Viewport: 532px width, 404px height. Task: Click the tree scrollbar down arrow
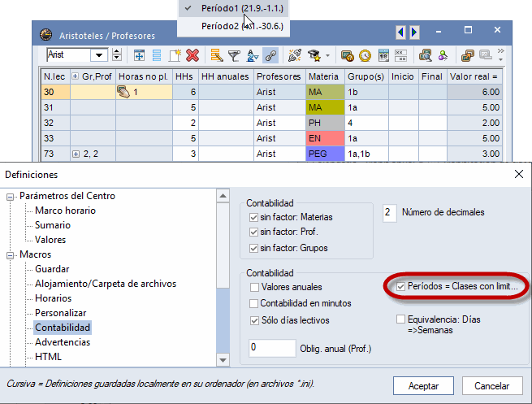click(x=223, y=360)
